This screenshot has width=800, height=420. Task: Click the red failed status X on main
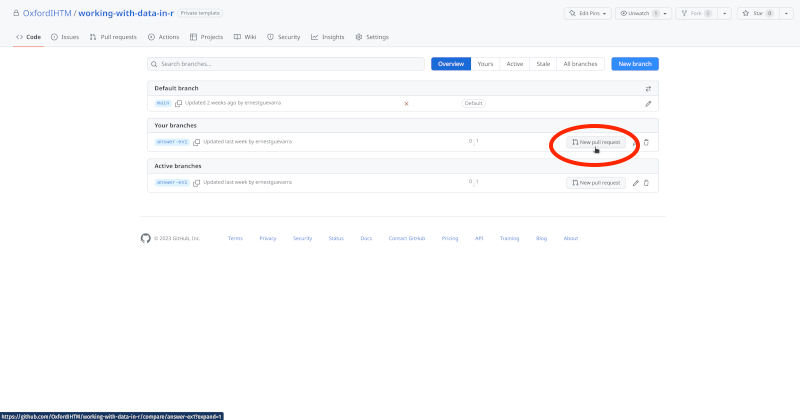[x=406, y=103]
